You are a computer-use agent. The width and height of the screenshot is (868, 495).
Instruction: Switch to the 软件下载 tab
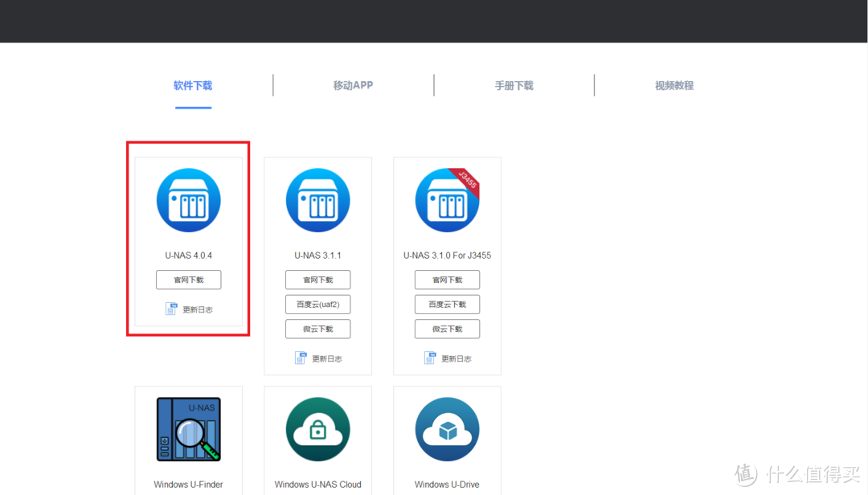(x=193, y=85)
